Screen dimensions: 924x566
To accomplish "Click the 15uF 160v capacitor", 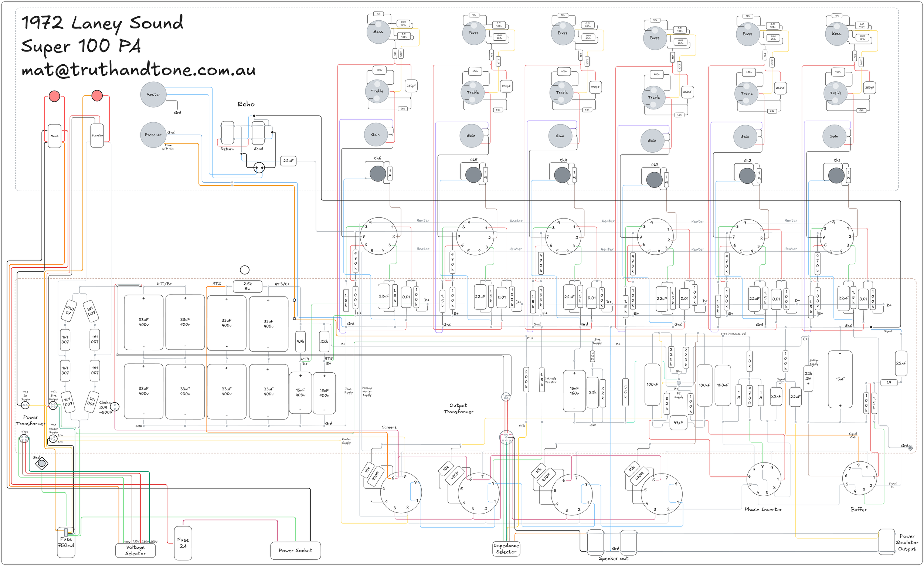I will click(x=574, y=391).
